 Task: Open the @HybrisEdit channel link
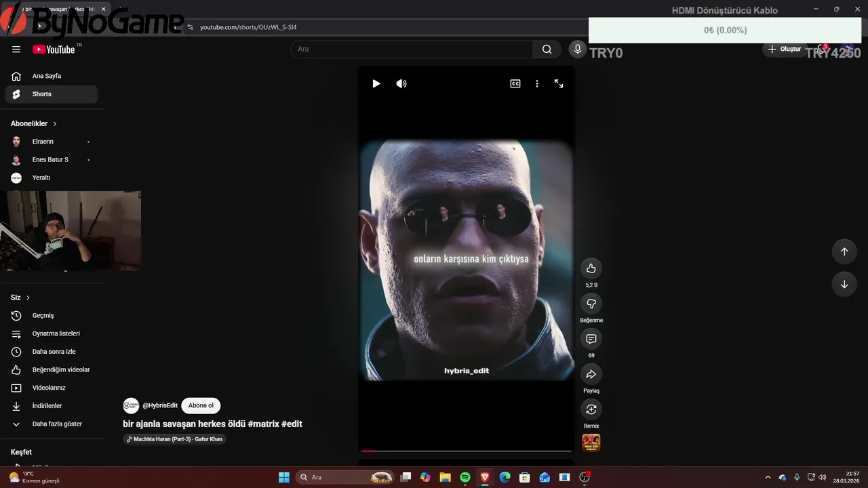pyautogui.click(x=160, y=405)
